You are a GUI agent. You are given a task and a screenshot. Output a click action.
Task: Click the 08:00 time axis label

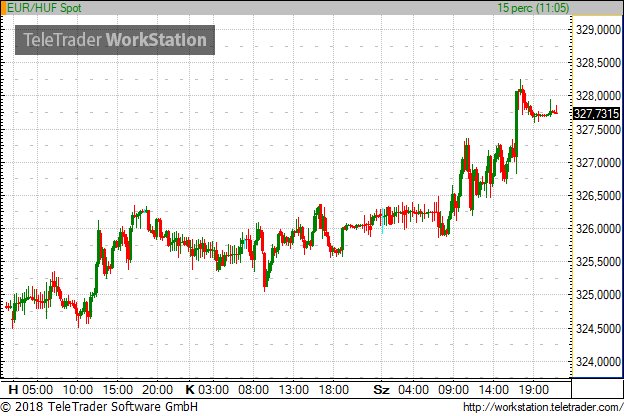(254, 389)
